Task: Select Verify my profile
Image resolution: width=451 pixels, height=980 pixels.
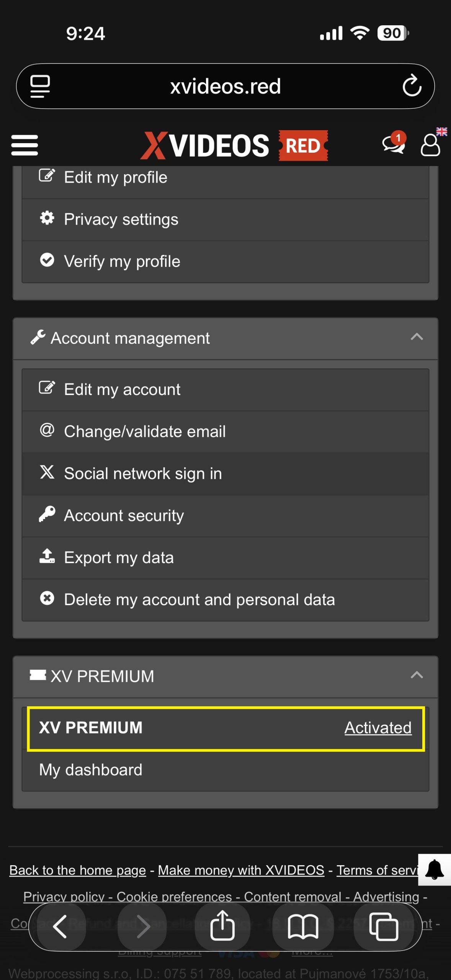Action: click(225, 262)
